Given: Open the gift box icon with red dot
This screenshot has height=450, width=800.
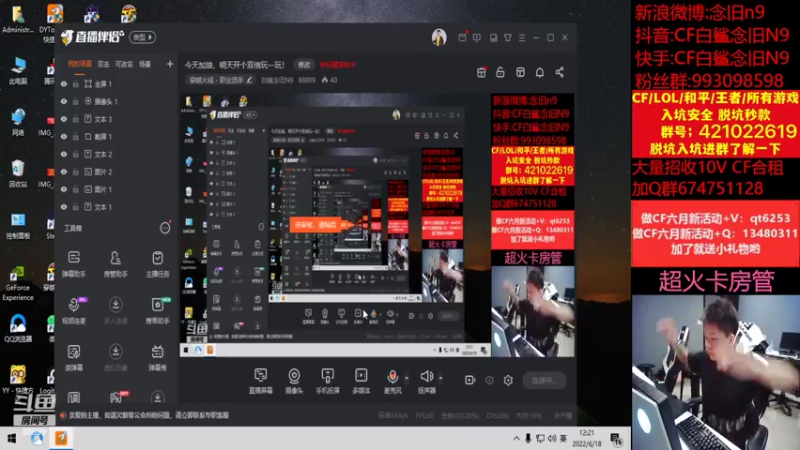Looking at the screenshot, I should tap(481, 72).
